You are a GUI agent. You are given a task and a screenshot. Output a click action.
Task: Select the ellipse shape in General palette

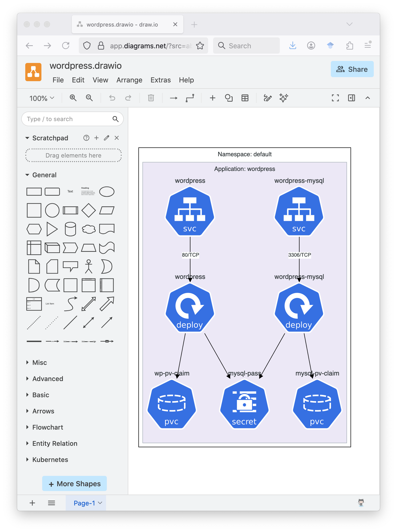(x=107, y=192)
